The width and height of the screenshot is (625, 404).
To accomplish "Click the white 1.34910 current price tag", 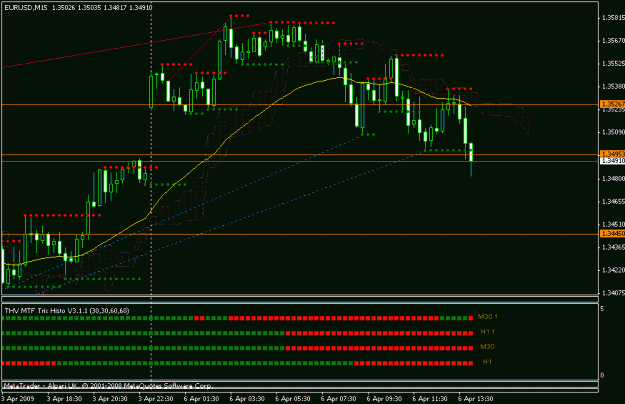I will (613, 161).
